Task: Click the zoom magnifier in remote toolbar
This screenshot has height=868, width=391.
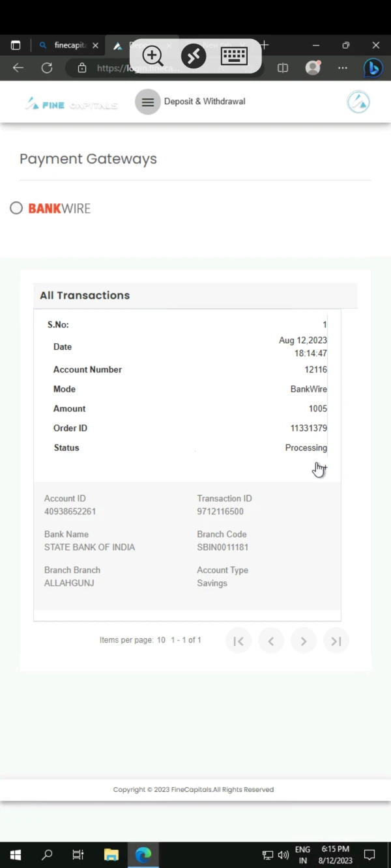Action: (152, 56)
